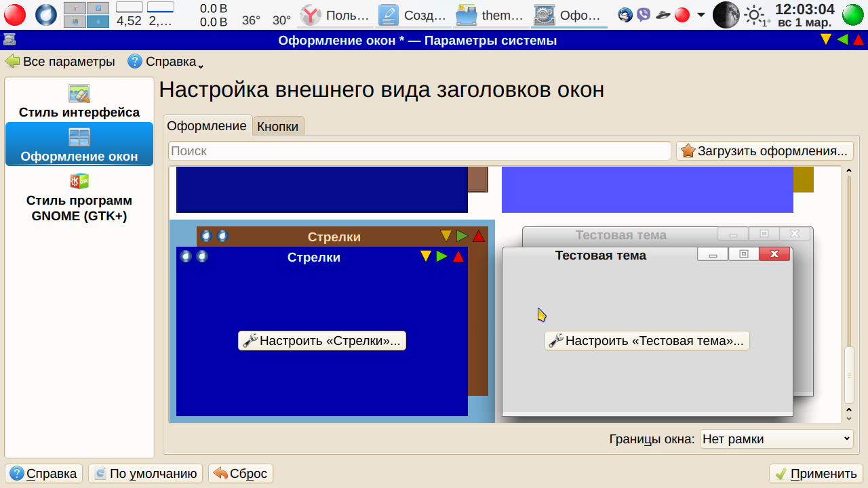Click the red round button at the panel's left end
Viewport: 868px width, 488px height.
pos(15,14)
